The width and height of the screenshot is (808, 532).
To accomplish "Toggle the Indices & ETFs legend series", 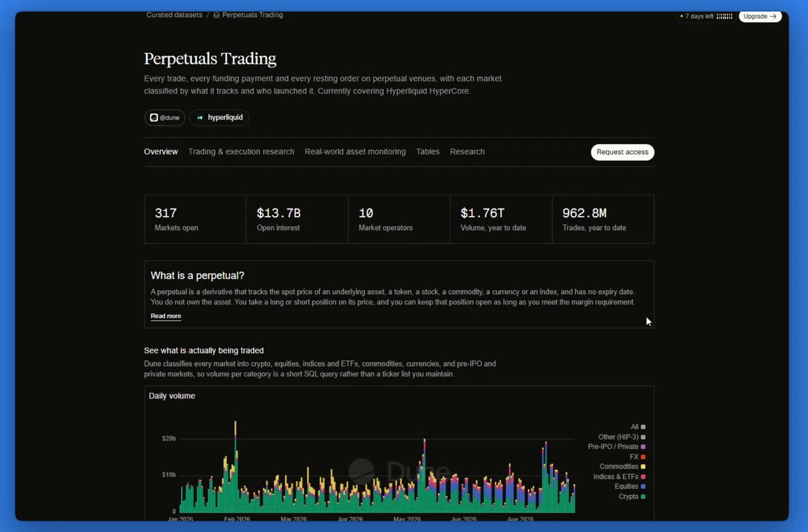I will [619, 477].
